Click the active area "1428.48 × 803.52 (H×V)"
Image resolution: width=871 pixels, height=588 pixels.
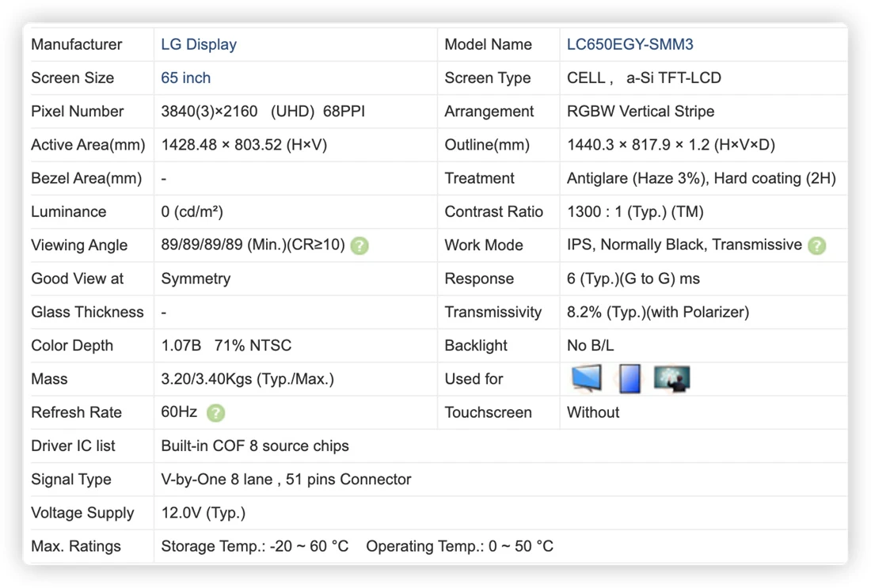(x=244, y=145)
